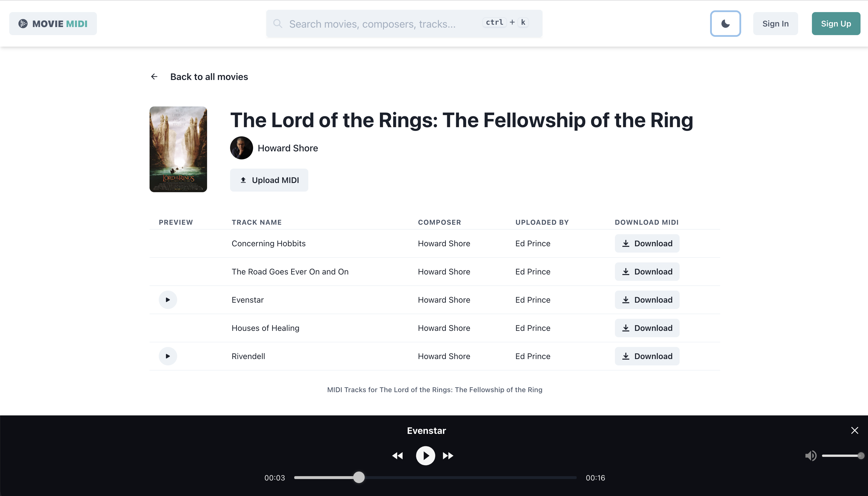Click the Sign Up button

coord(836,24)
